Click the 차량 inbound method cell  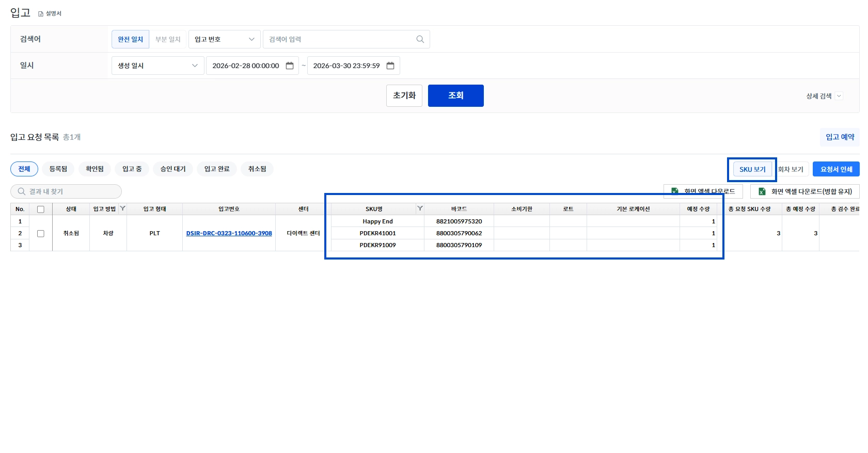click(108, 233)
